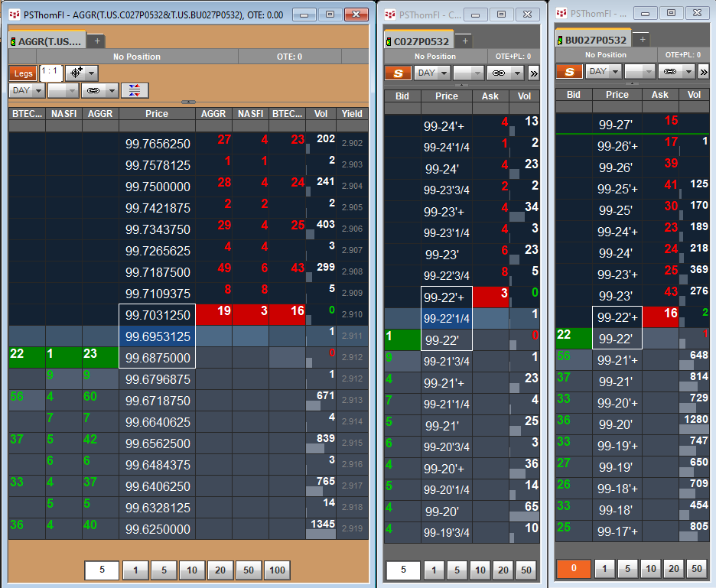
Task: Select the AGGR(T.US.... tab
Action: 47,41
